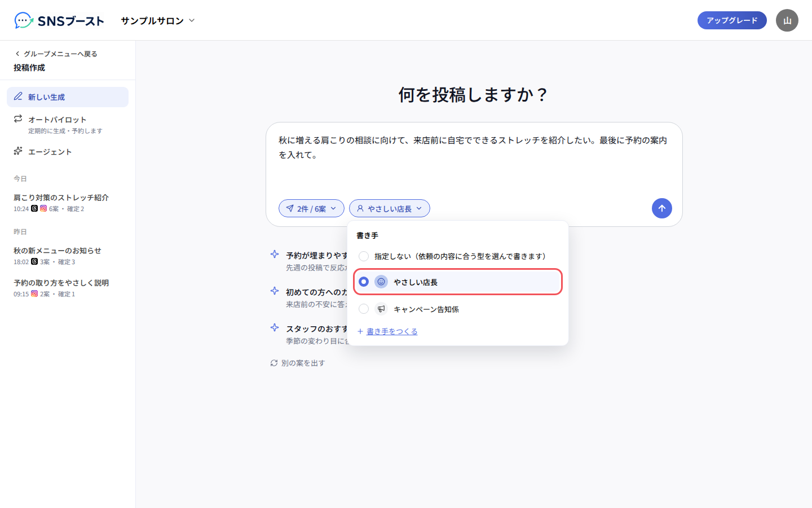Click the 書き手 popup heading
The height and width of the screenshot is (508, 812).
pos(367,235)
